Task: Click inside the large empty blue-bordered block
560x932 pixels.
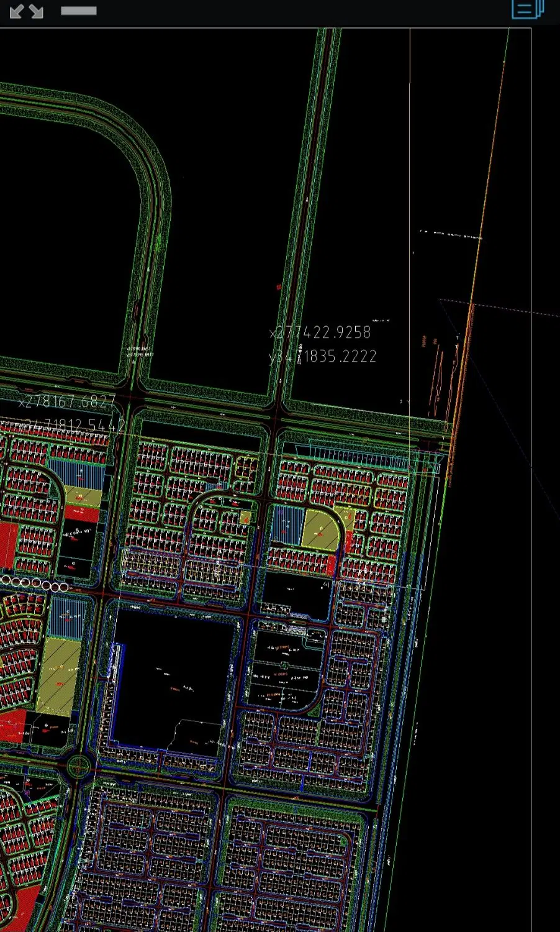Action: coord(174,680)
